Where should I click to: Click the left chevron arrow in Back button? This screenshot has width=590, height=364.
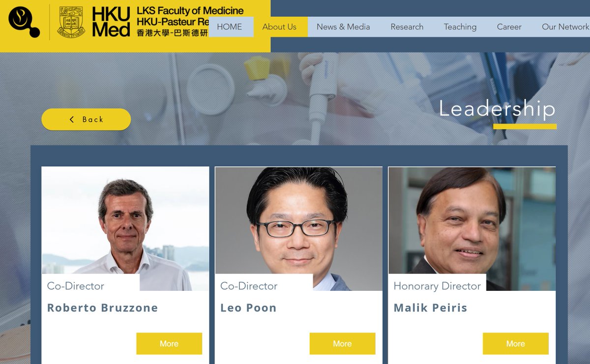tap(72, 119)
